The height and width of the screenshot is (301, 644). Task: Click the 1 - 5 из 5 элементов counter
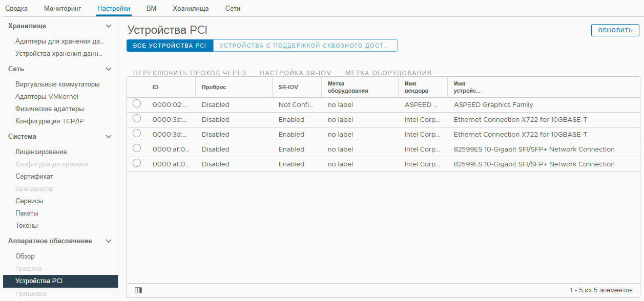point(601,290)
